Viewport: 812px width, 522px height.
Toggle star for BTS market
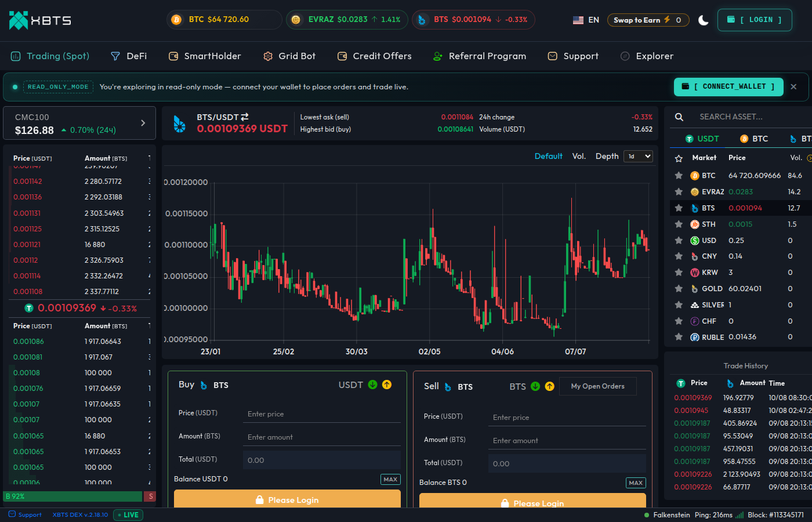pyautogui.click(x=679, y=208)
